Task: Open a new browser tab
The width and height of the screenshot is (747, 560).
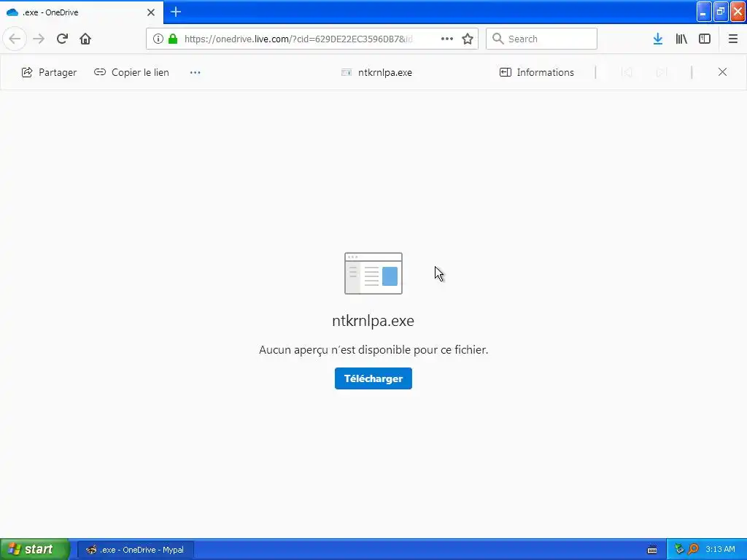Action: (176, 12)
